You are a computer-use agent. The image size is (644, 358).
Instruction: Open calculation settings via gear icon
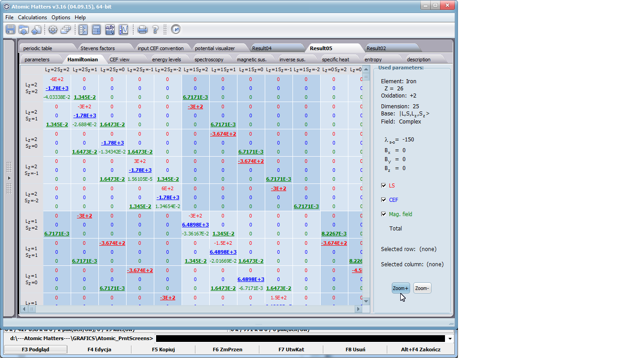point(53,29)
